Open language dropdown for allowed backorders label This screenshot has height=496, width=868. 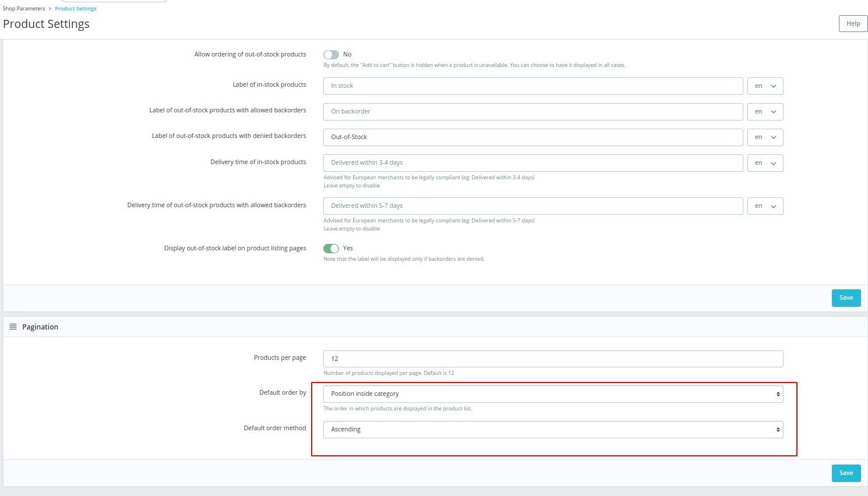(x=765, y=112)
